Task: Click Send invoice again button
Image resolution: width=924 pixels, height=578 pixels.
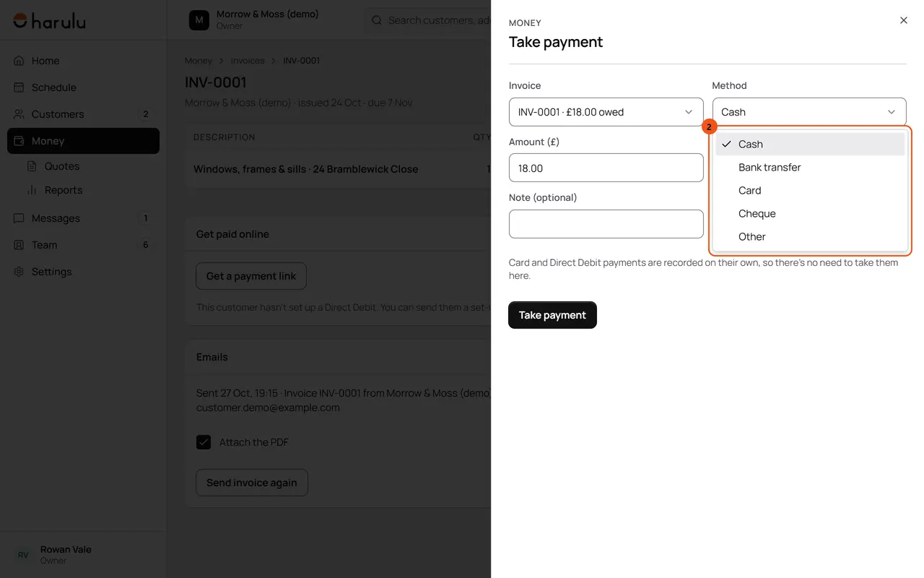Action: pos(252,483)
